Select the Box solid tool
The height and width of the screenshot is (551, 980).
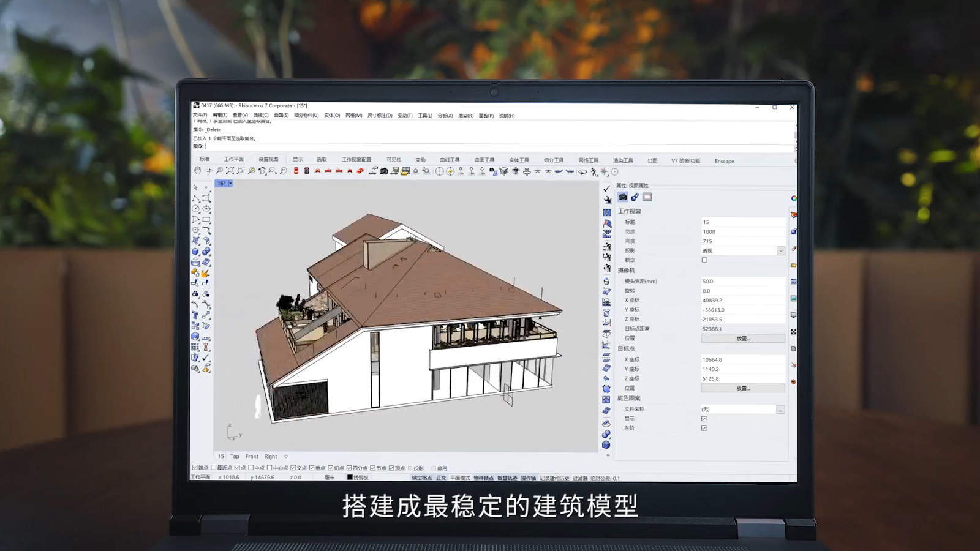pyautogui.click(x=195, y=251)
